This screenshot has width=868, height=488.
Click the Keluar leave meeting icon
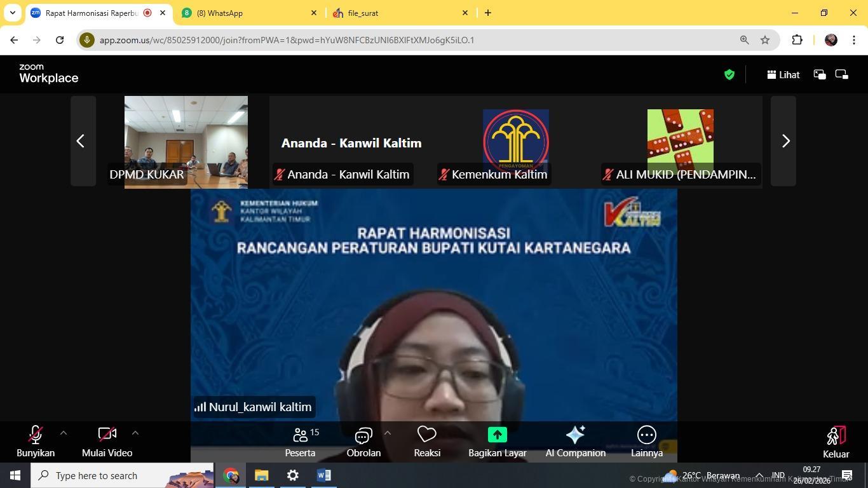(836, 436)
